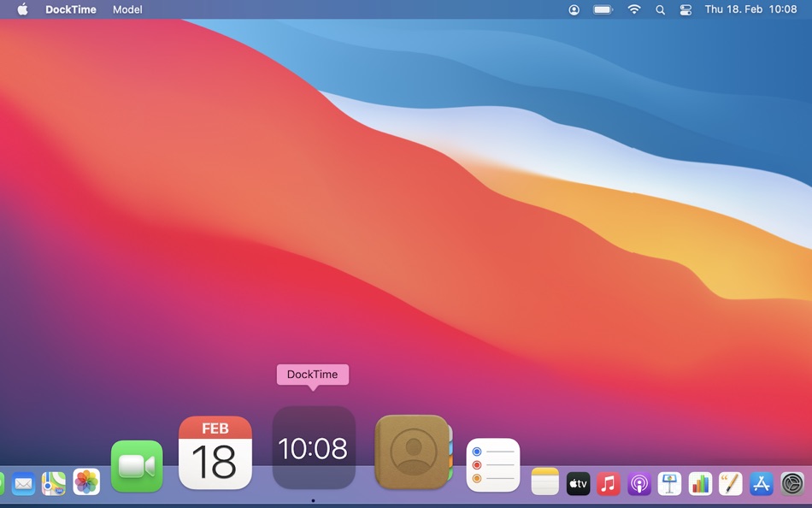Open Reminders from the Dock
The width and height of the screenshot is (812, 508).
[493, 464]
